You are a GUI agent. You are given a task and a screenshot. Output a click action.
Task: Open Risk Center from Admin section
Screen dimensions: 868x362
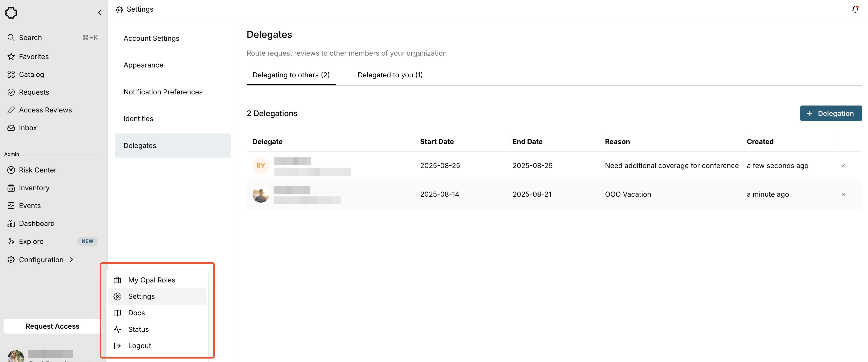click(x=37, y=170)
